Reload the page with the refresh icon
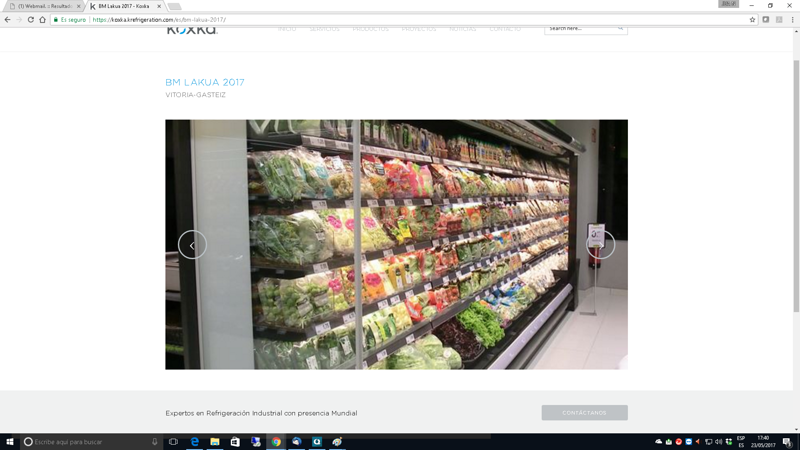800x450 pixels. [x=30, y=19]
